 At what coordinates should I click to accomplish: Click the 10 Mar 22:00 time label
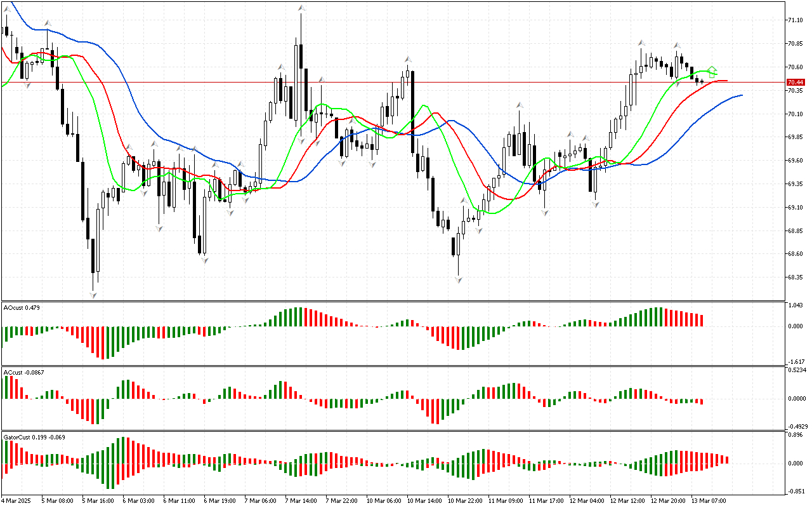(x=466, y=501)
